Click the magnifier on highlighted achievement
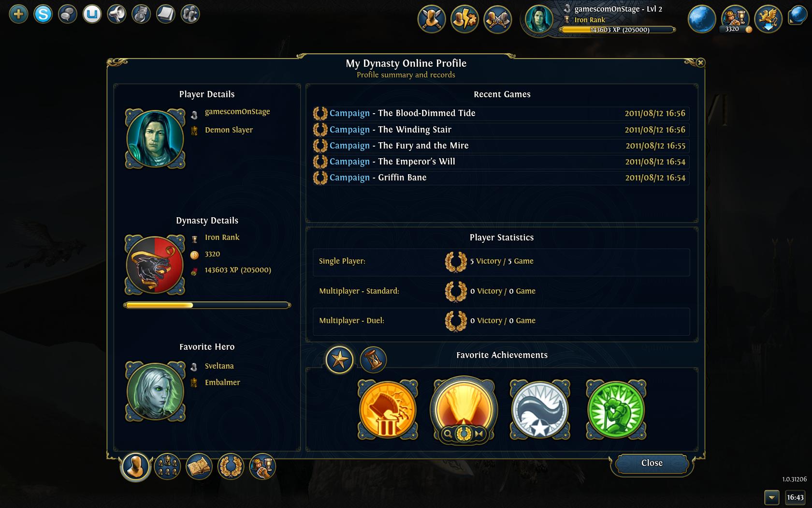This screenshot has width=812, height=508. coord(448,434)
